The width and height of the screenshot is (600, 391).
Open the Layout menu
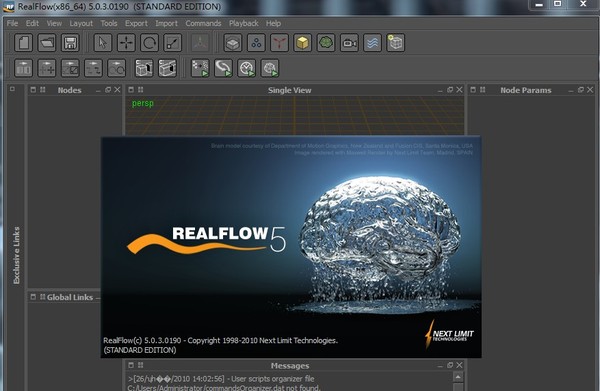click(x=81, y=23)
